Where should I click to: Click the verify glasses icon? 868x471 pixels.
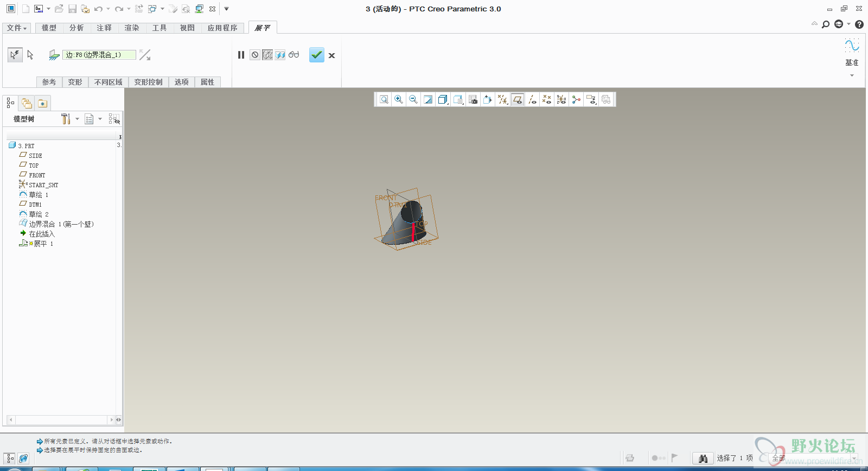(x=293, y=55)
